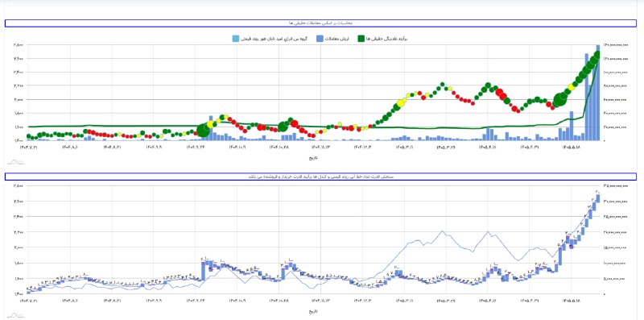Screen dimensions: 644x320
Task: Select the second header bar above the lower chart
Action: [320, 177]
